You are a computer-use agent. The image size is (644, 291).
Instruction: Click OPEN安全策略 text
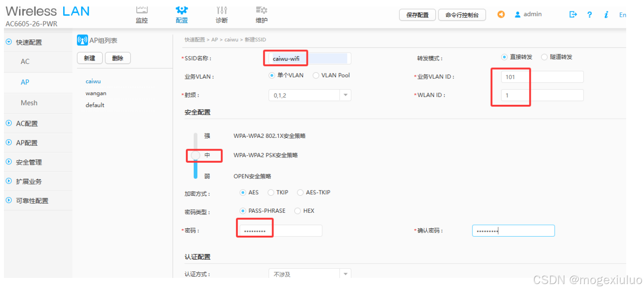[253, 176]
